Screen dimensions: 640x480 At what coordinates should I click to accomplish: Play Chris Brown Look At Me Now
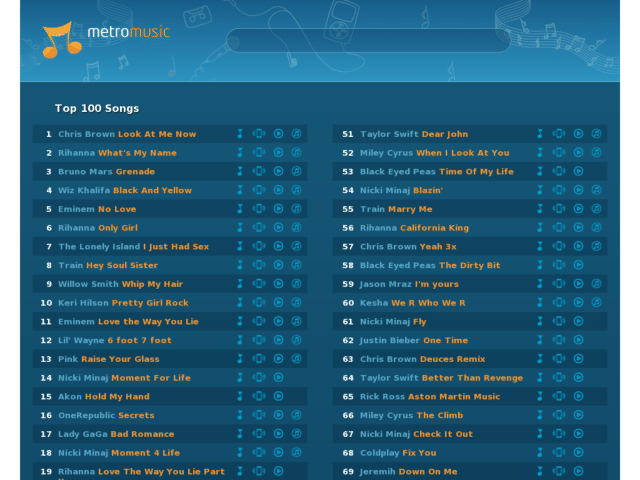[x=278, y=133]
